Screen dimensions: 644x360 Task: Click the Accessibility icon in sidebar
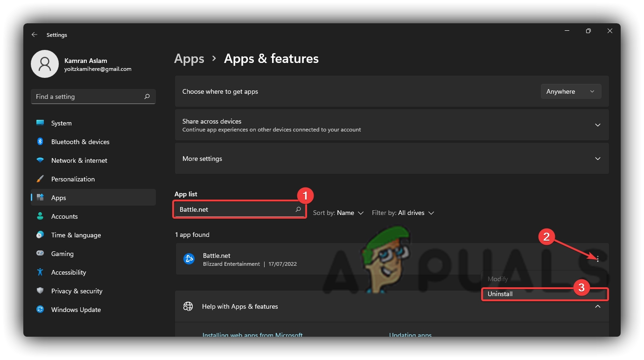pyautogui.click(x=40, y=272)
